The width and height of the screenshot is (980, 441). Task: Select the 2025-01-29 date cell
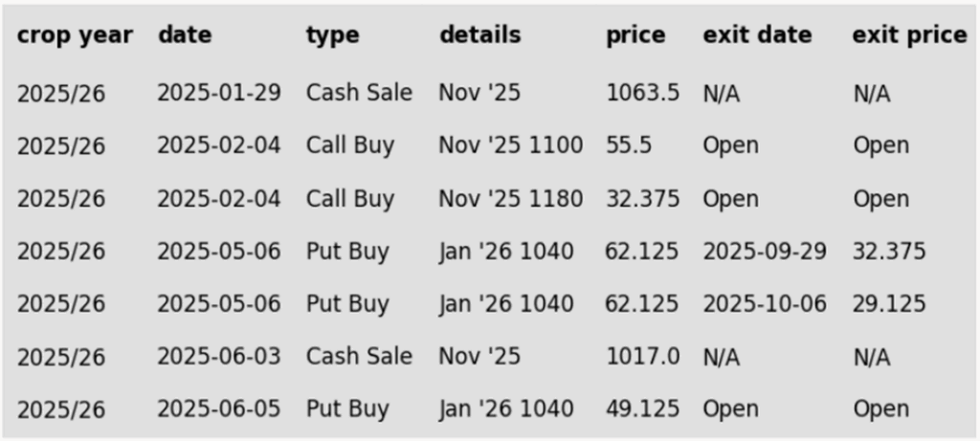pyautogui.click(x=219, y=93)
